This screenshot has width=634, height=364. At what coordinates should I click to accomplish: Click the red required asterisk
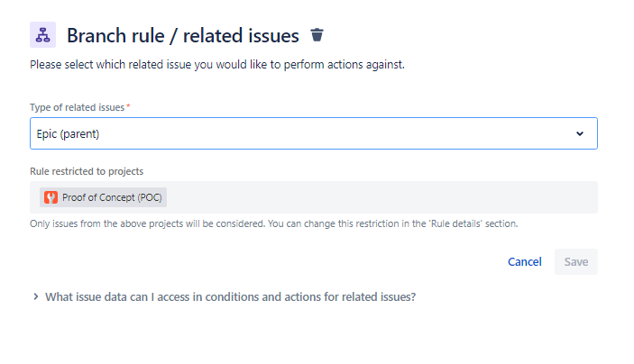tap(128, 106)
